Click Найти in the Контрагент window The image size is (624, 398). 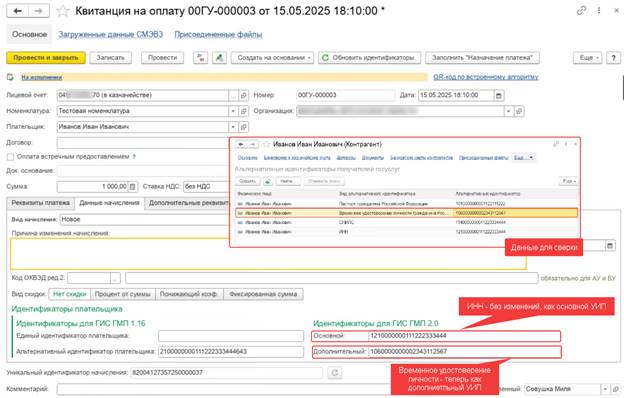(x=287, y=181)
